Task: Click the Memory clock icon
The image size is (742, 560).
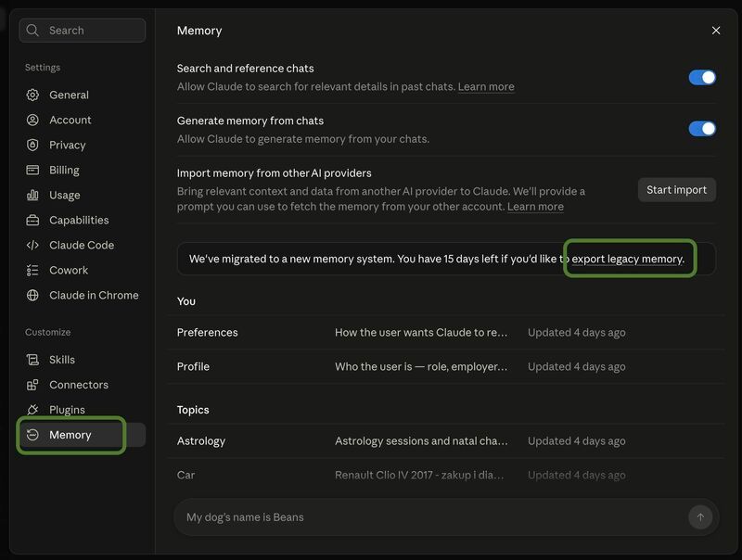Action: [32, 435]
